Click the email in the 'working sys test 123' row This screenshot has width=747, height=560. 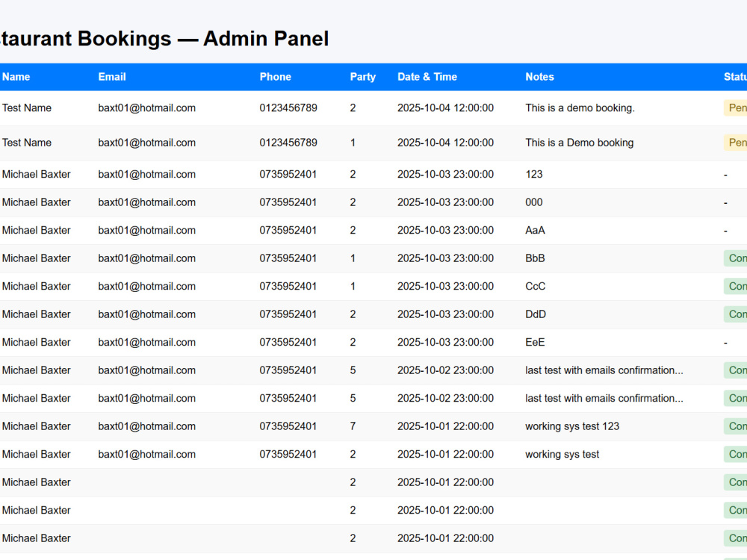(146, 426)
